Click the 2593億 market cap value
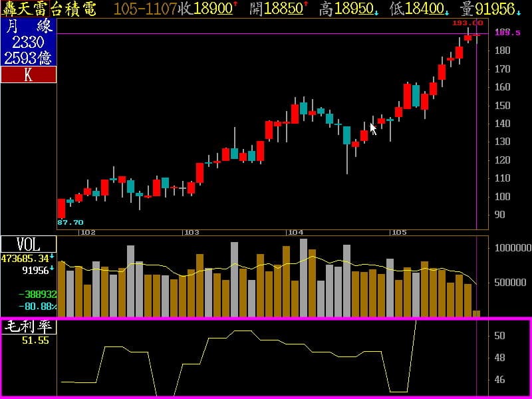Screen dimensions: 532x399 pos(28,58)
